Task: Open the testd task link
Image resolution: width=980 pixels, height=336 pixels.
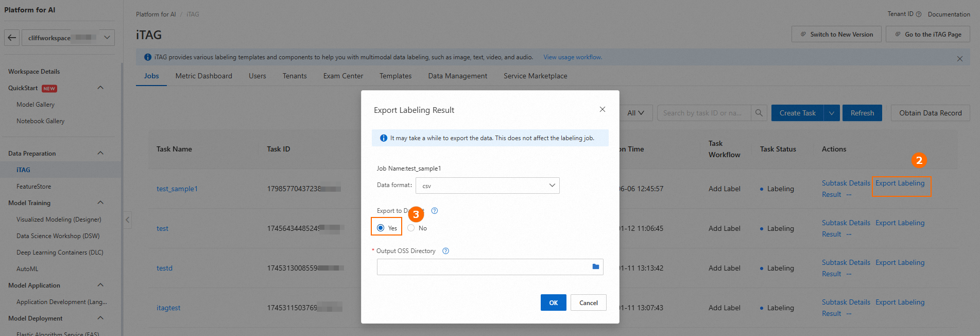Action: (x=165, y=268)
